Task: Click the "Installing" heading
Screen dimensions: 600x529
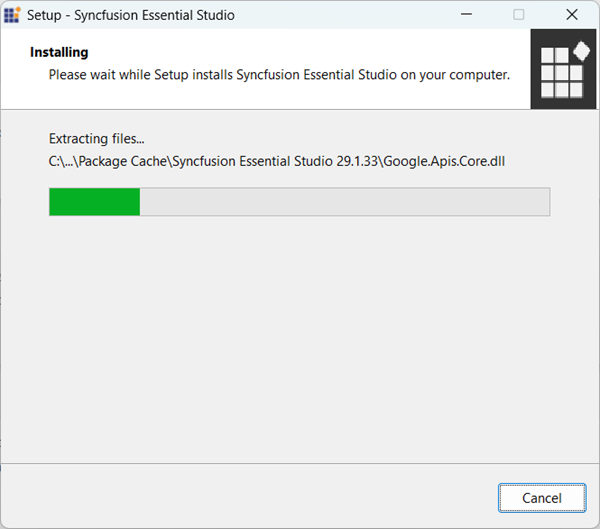Action: click(59, 52)
